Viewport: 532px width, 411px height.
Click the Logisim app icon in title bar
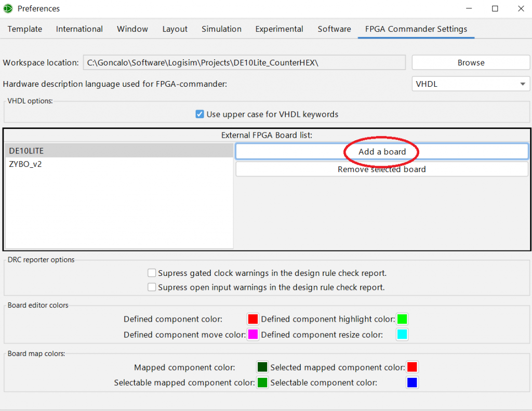click(x=8, y=9)
